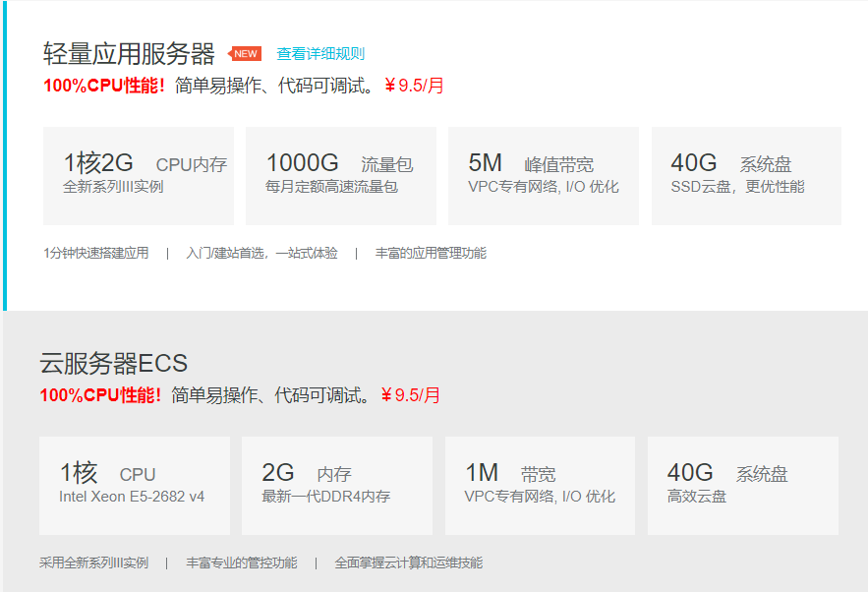
Task: Click 每月定额高速流量包 subtitle text
Action: [331, 187]
